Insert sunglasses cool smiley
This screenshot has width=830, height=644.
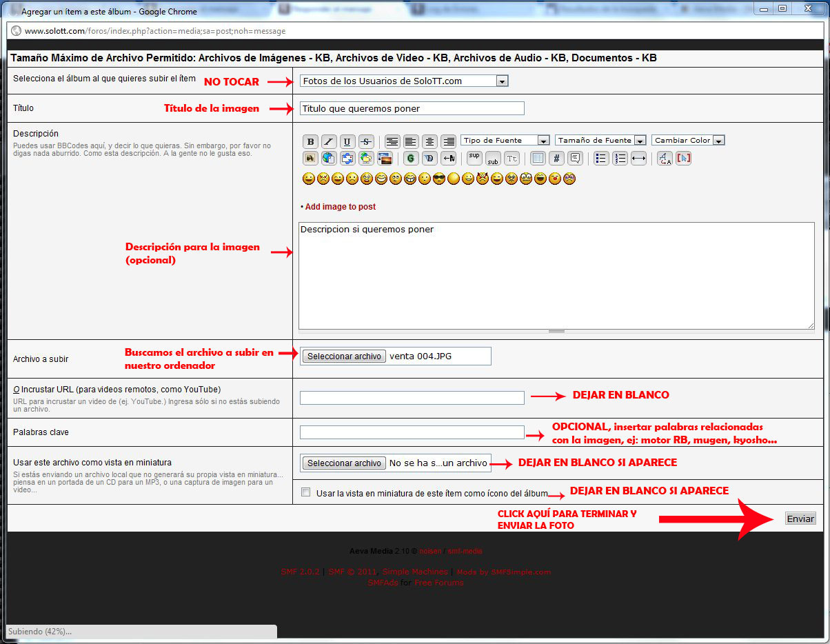pyautogui.click(x=439, y=179)
